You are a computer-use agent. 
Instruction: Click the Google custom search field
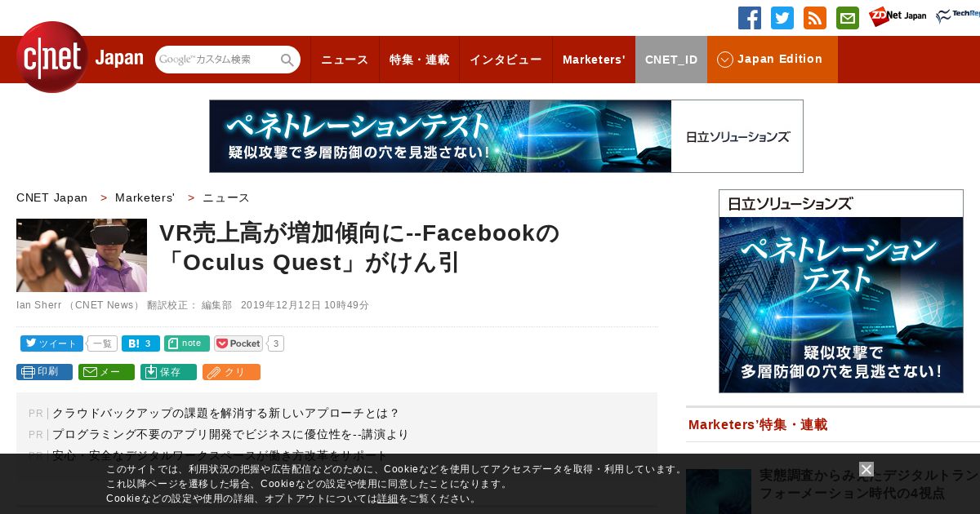tap(217, 60)
